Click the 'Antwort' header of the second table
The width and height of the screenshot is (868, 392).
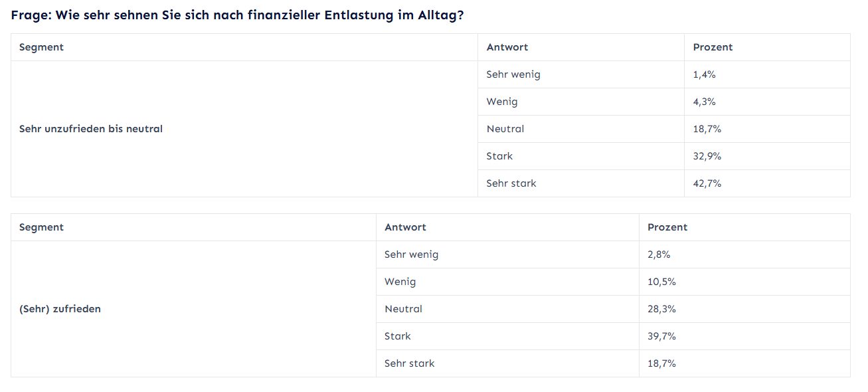coord(406,227)
